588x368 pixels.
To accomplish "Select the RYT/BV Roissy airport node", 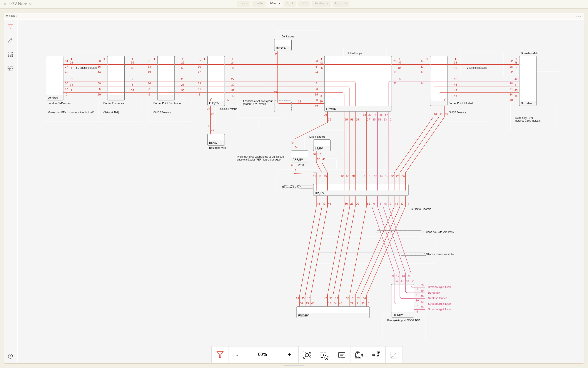I will [402, 301].
